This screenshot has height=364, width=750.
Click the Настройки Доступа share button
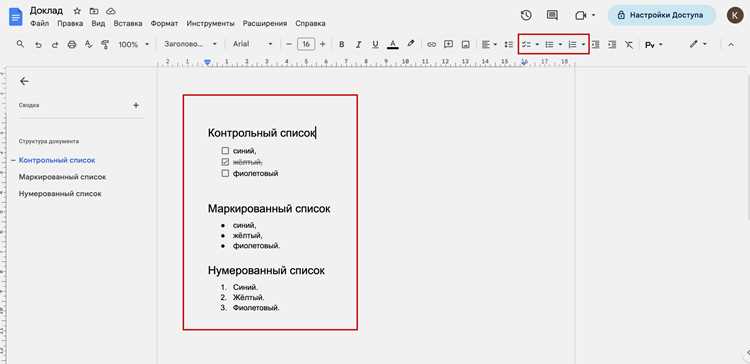[x=662, y=15]
